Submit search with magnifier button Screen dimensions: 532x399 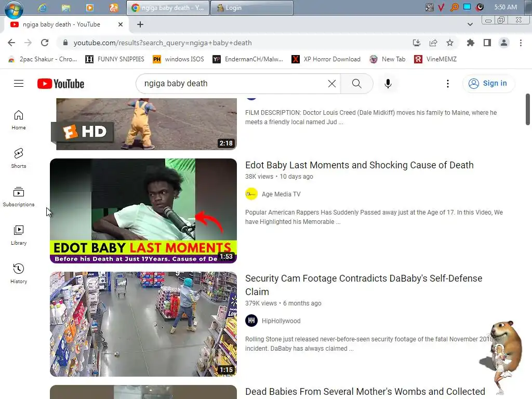click(356, 84)
